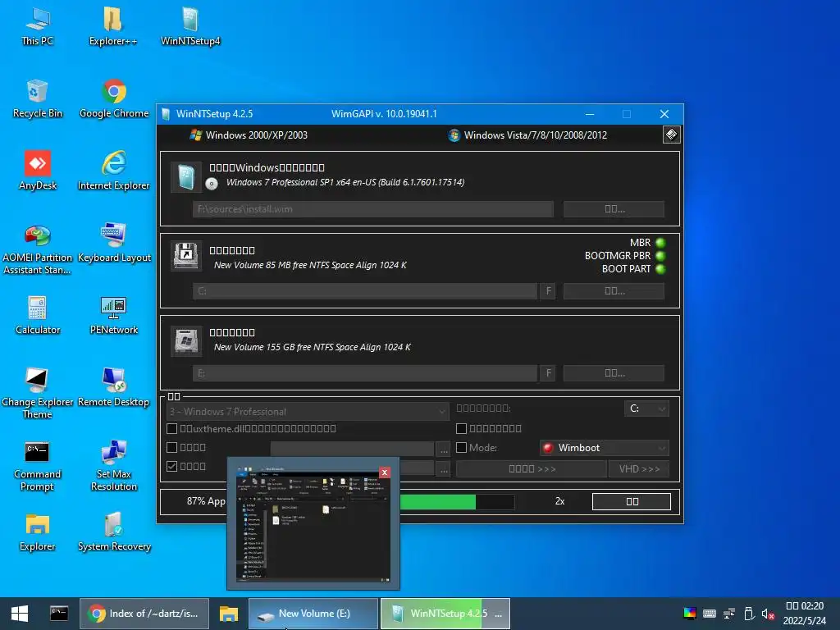This screenshot has width=840, height=630.
Task: Open the Wimboot mode dropdown
Action: pyautogui.click(x=605, y=448)
